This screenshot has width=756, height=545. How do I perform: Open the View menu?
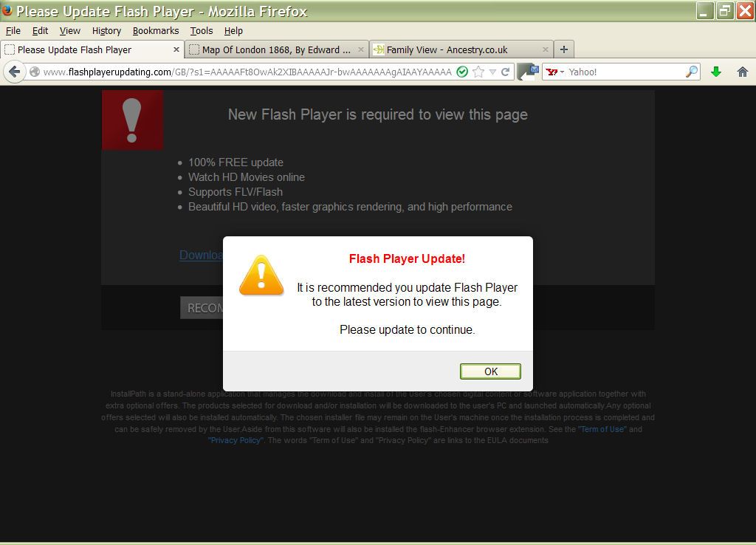(70, 31)
